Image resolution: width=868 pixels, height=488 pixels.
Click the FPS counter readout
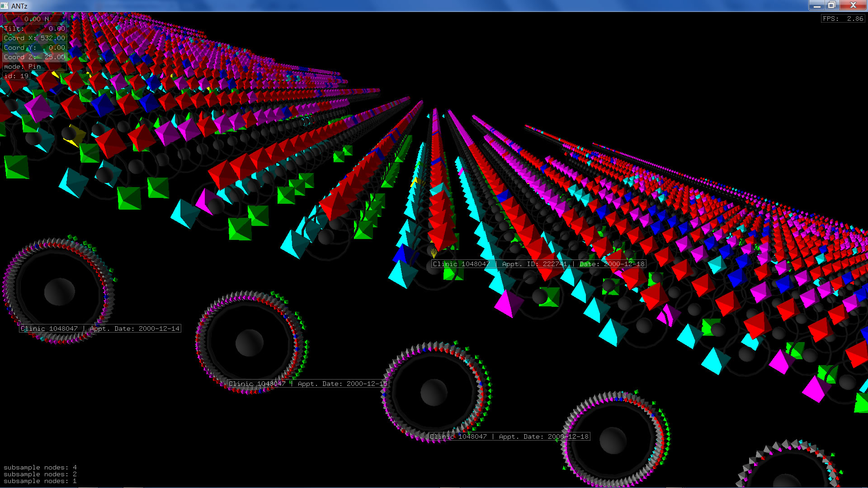pyautogui.click(x=843, y=19)
